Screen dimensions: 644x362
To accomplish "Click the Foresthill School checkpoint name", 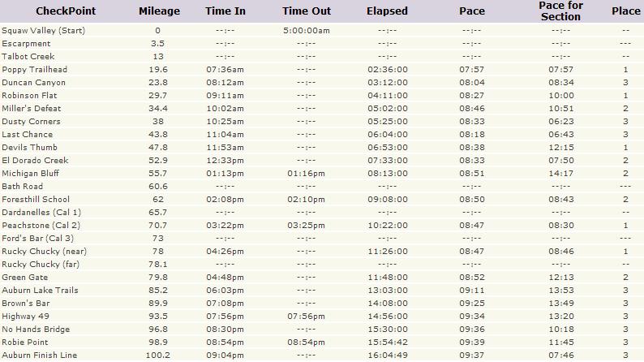I will click(36, 200).
